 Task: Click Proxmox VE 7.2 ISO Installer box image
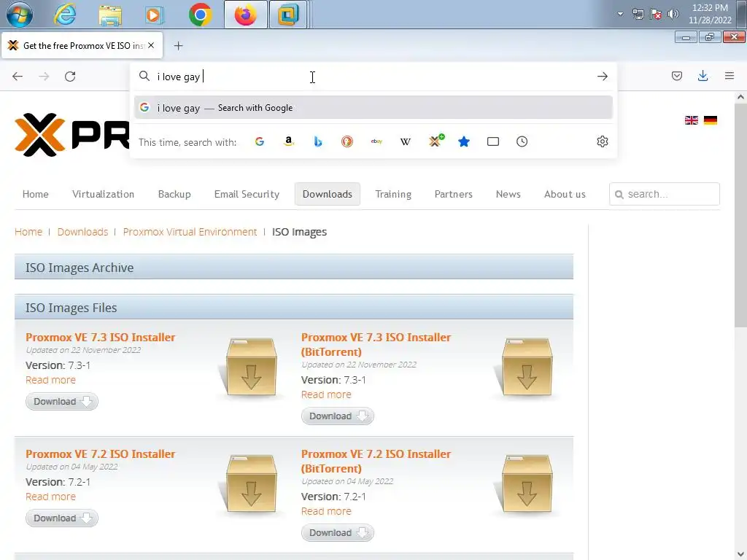[251, 483]
